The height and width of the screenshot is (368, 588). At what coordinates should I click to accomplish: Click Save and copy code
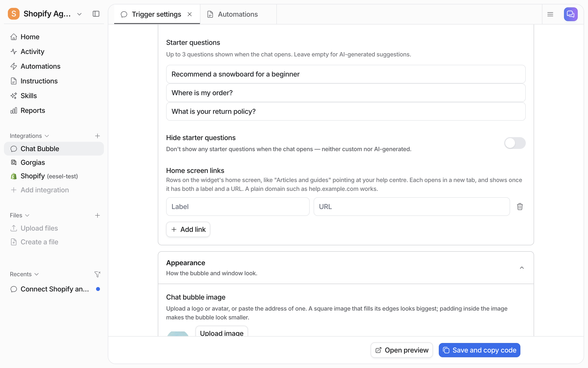pos(479,350)
